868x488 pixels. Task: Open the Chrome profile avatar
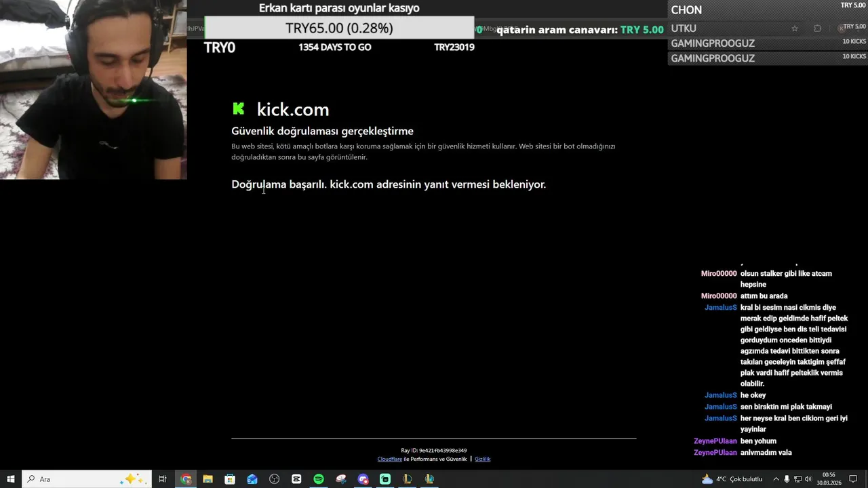click(x=841, y=28)
